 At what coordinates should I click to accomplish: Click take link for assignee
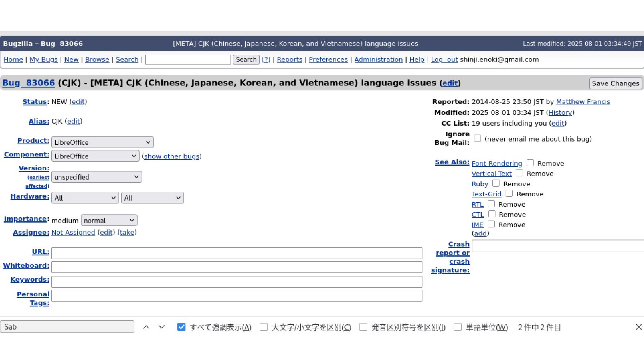[127, 233]
